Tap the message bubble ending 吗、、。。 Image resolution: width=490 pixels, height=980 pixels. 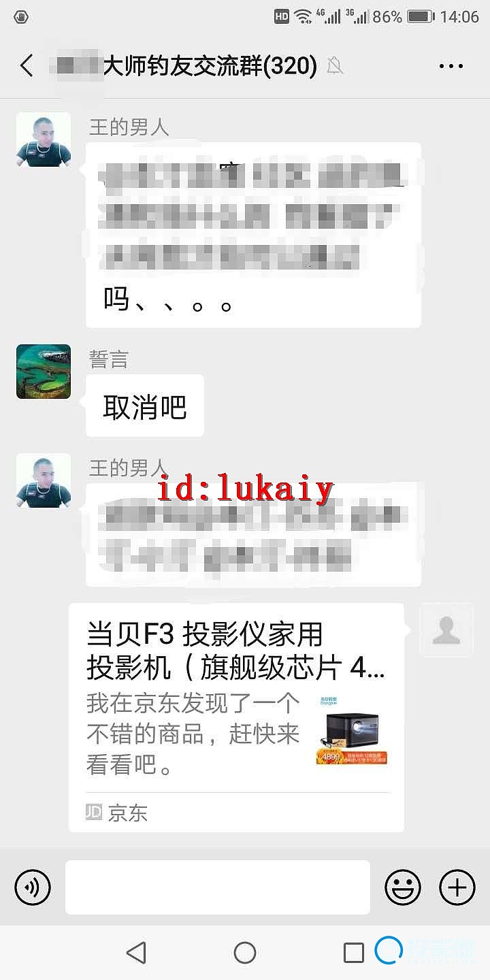pos(253,235)
